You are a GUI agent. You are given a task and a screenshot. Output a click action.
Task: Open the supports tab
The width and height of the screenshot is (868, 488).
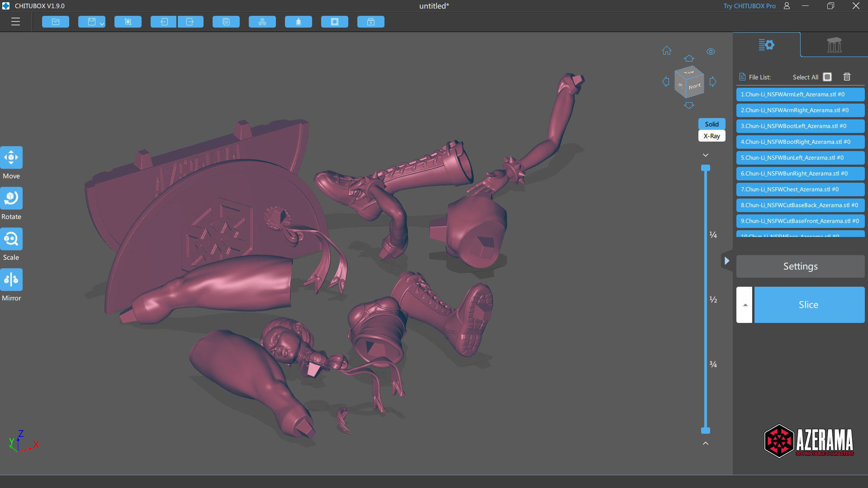834,45
